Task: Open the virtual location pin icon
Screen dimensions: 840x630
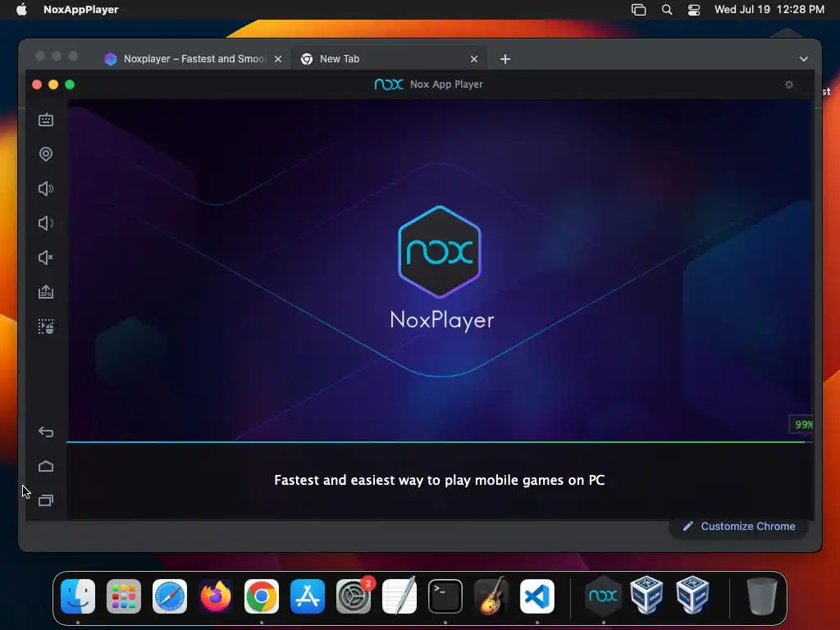Action: [46, 154]
